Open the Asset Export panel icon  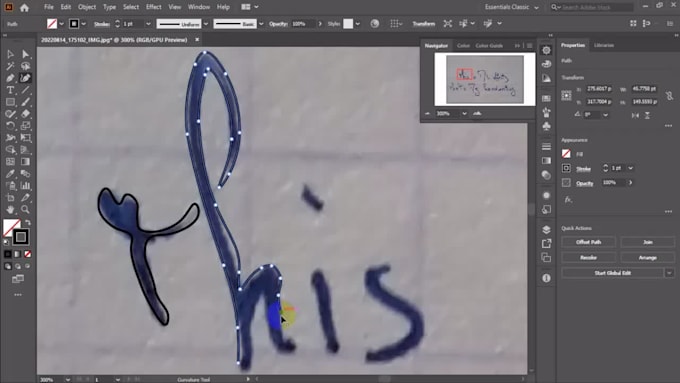click(546, 243)
